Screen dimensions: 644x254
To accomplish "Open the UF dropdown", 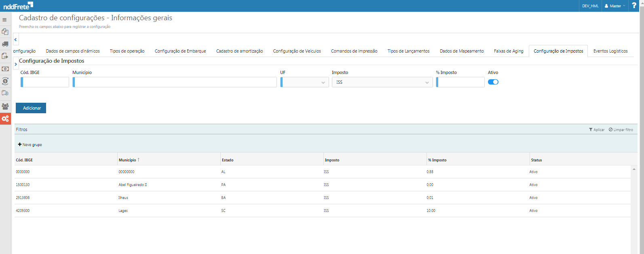I will click(304, 83).
